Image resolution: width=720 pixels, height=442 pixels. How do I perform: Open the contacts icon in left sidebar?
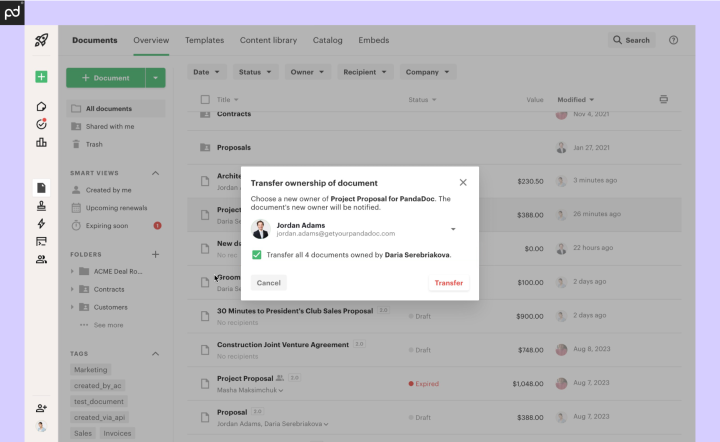coord(41,259)
